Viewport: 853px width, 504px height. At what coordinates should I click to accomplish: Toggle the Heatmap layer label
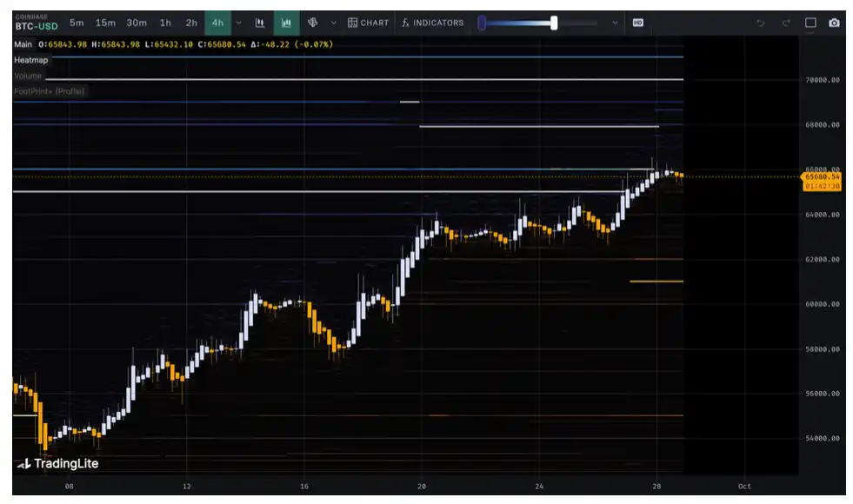(31, 60)
